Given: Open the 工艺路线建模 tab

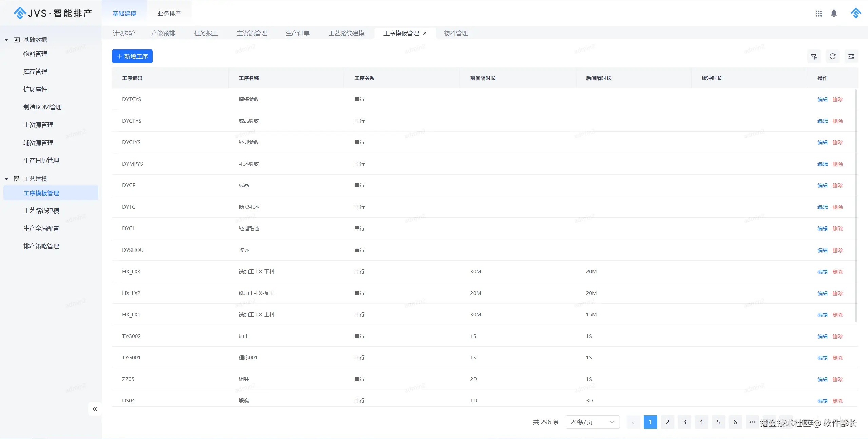Looking at the screenshot, I should tap(346, 33).
